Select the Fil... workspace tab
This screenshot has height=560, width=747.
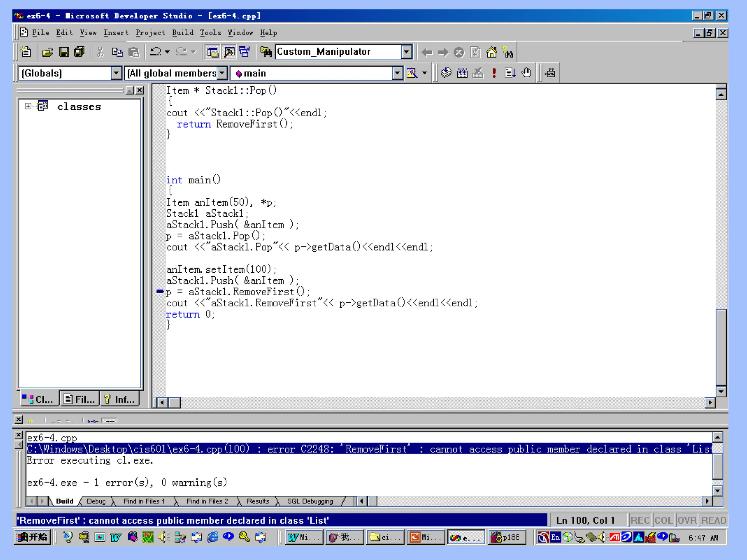tap(80, 399)
